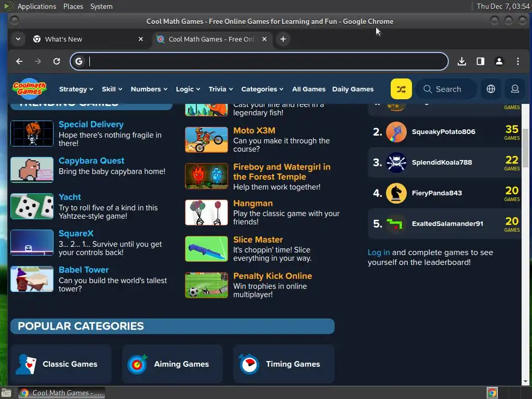Viewport: 532px width, 399px height.
Task: Open the Moto X3M game link
Action: [254, 130]
